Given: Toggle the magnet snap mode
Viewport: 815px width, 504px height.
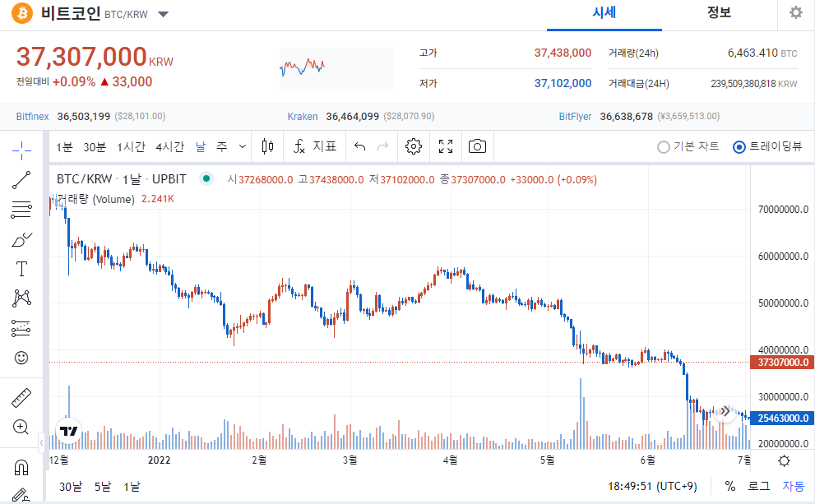Looking at the screenshot, I should [21, 467].
